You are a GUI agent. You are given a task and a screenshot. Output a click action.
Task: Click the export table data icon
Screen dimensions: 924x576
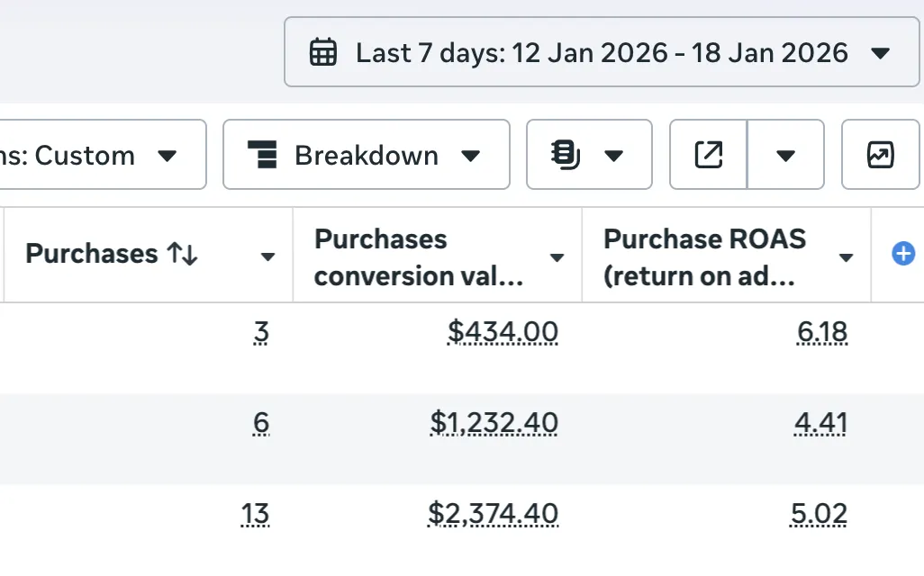click(709, 155)
